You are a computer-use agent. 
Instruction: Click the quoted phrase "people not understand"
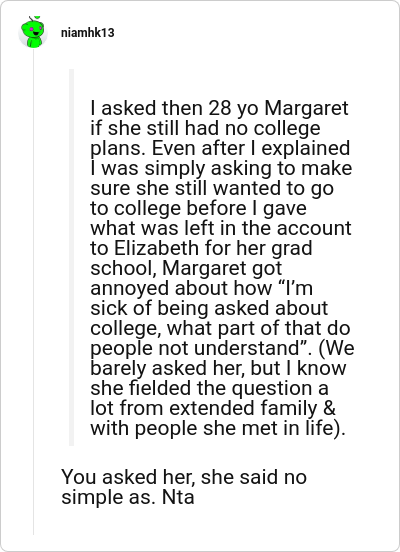195,349
